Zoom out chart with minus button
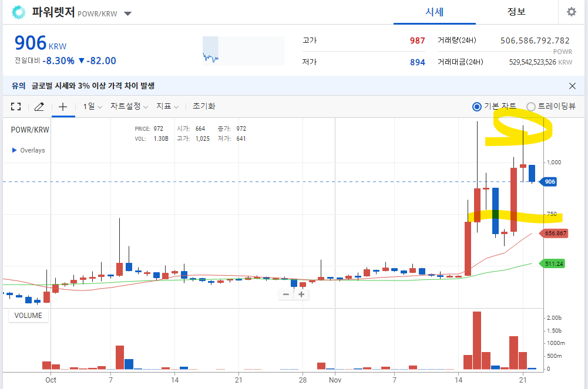Screen dimensions: 588x389 click(x=285, y=295)
